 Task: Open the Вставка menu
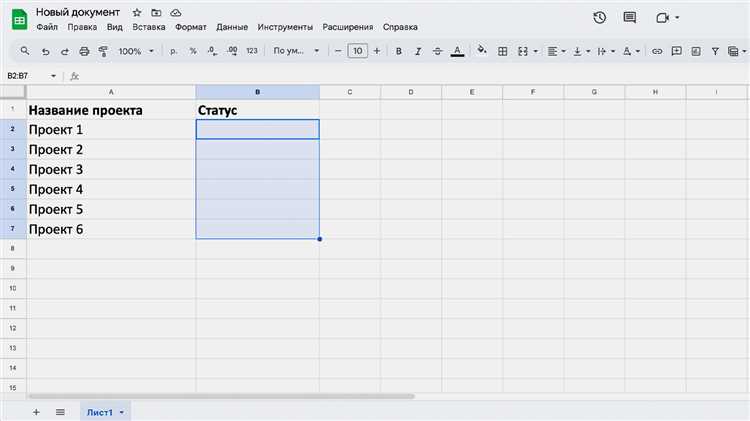[149, 27]
